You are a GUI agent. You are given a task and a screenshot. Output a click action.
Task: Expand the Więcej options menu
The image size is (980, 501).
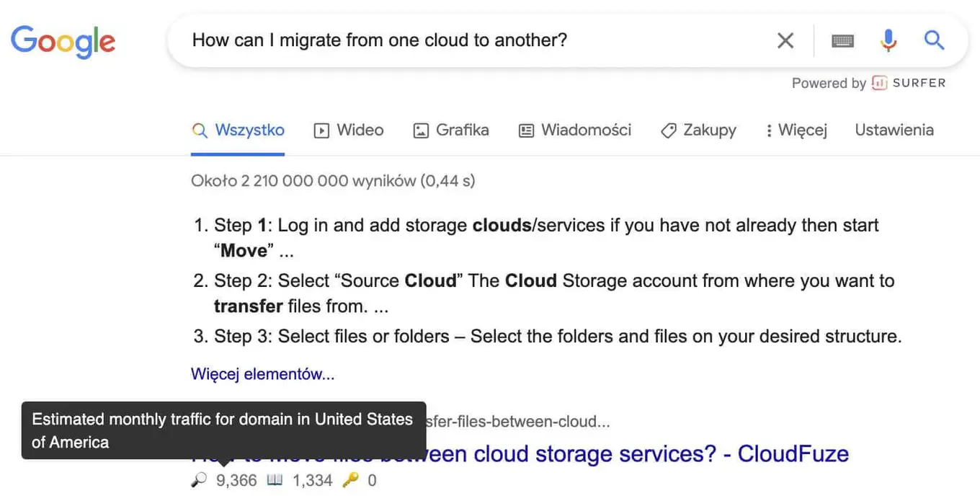tap(796, 130)
